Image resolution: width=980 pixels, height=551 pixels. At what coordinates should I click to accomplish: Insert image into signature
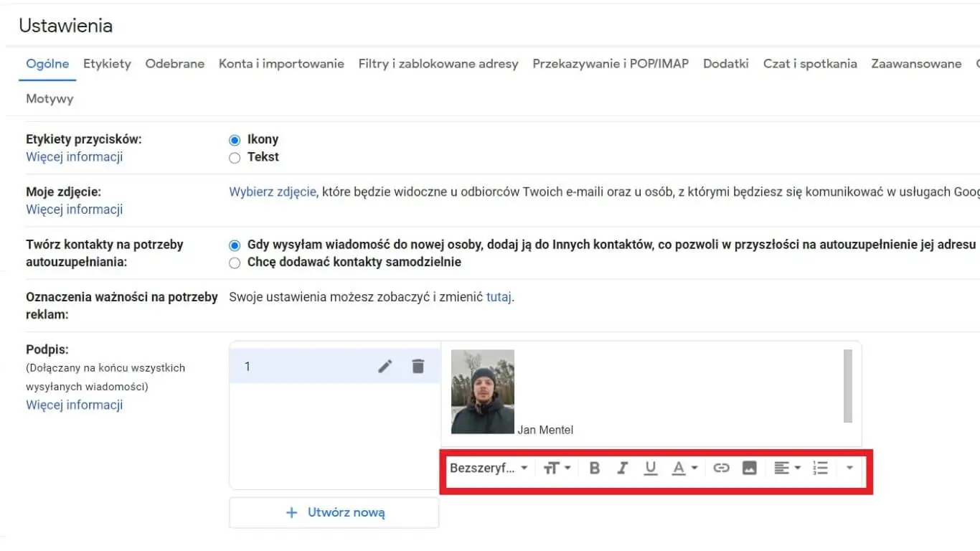pos(749,468)
